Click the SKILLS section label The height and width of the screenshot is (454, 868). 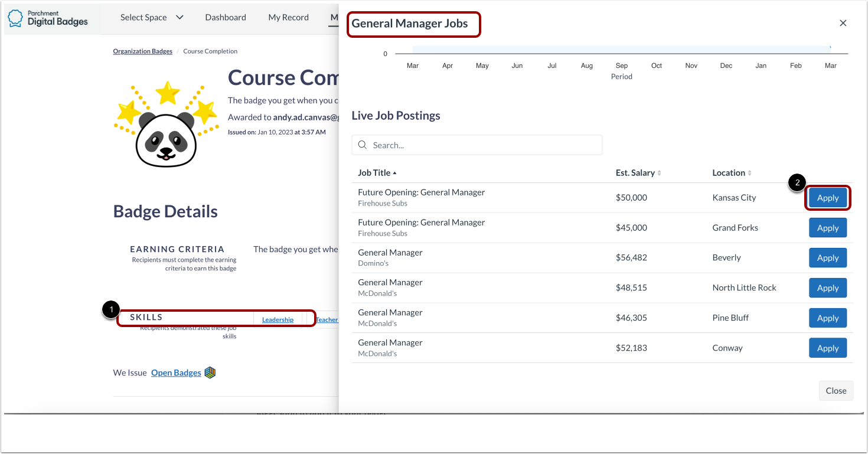pos(146,317)
